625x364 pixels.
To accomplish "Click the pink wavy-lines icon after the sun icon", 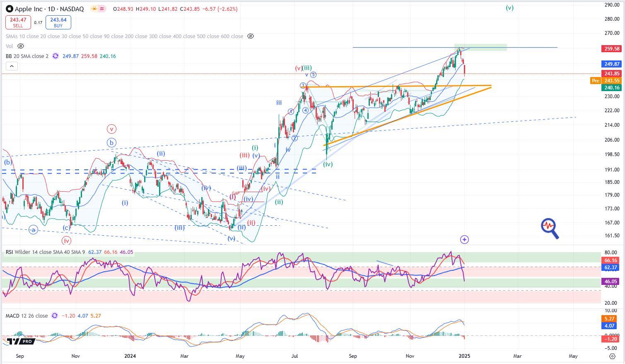I will (102, 9).
